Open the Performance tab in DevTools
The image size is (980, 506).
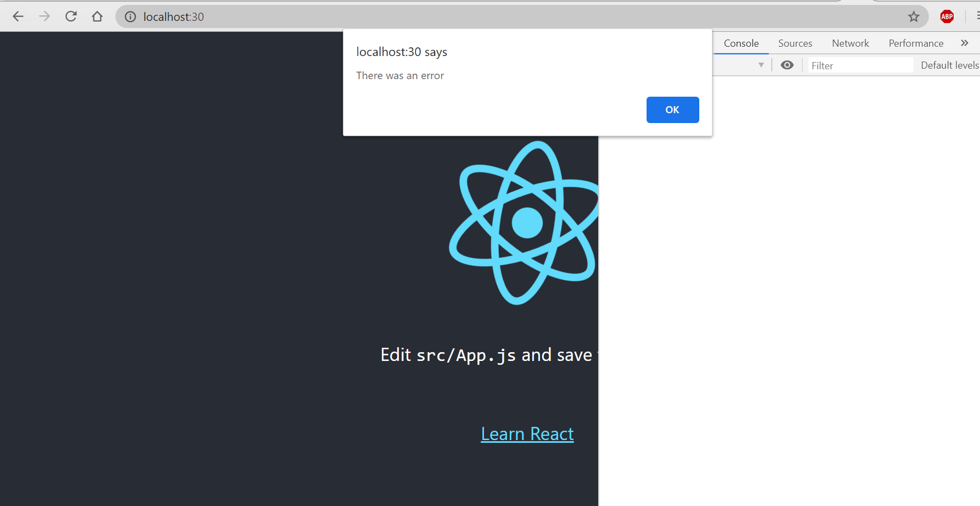[x=916, y=43]
